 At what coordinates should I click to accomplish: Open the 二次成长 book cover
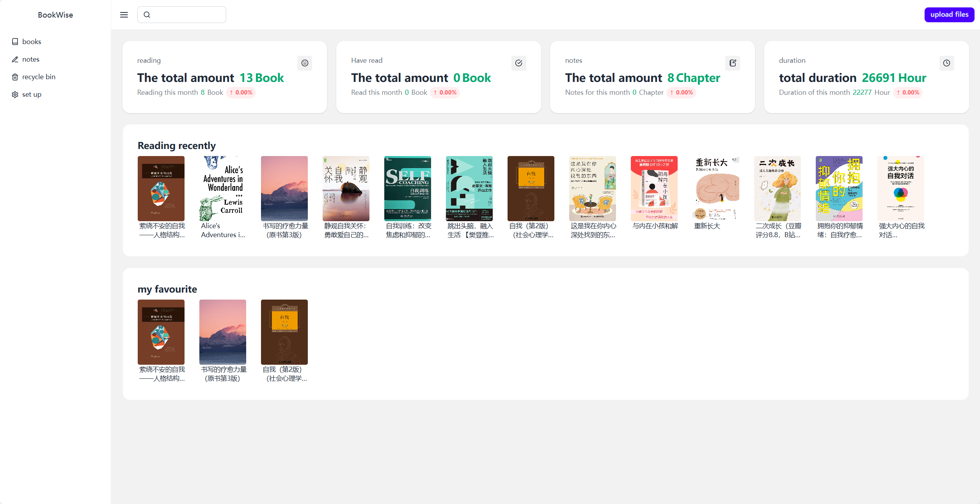tap(778, 189)
